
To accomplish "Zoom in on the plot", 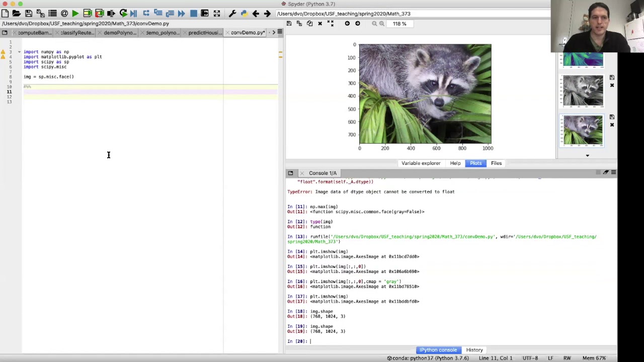I will [382, 24].
